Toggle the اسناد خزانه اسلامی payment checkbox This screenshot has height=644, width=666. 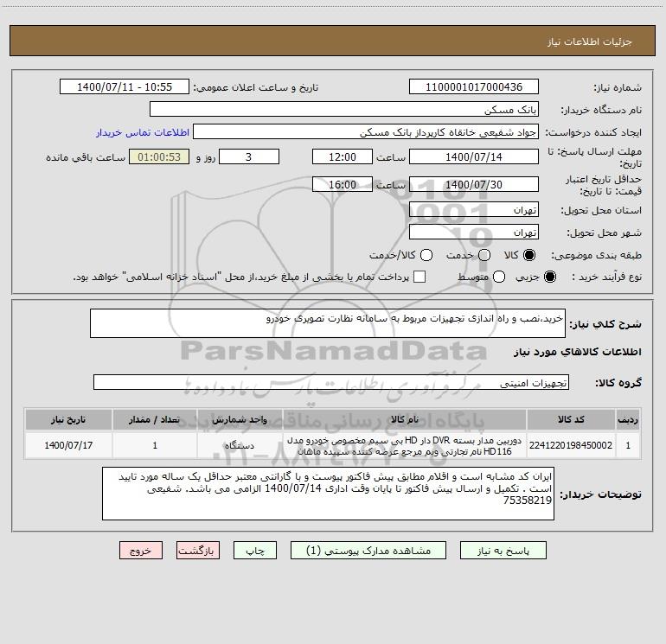point(419,277)
